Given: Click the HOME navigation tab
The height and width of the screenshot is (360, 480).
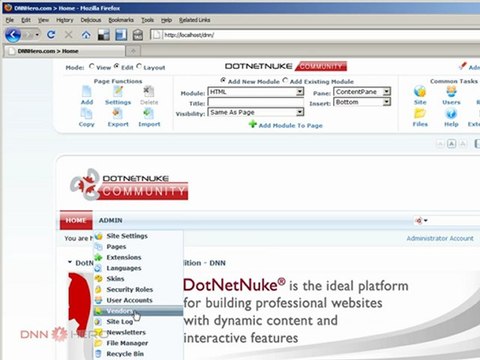Looking at the screenshot, I should (76, 220).
